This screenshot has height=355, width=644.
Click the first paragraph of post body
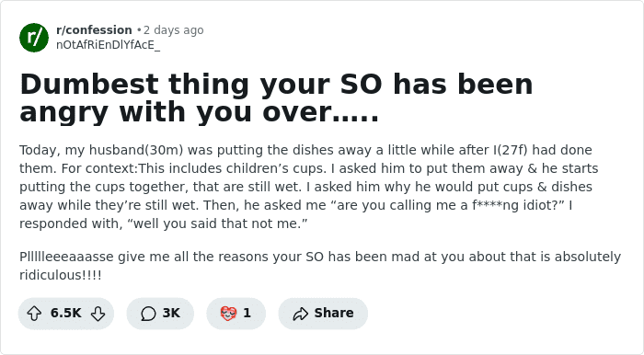309,187
